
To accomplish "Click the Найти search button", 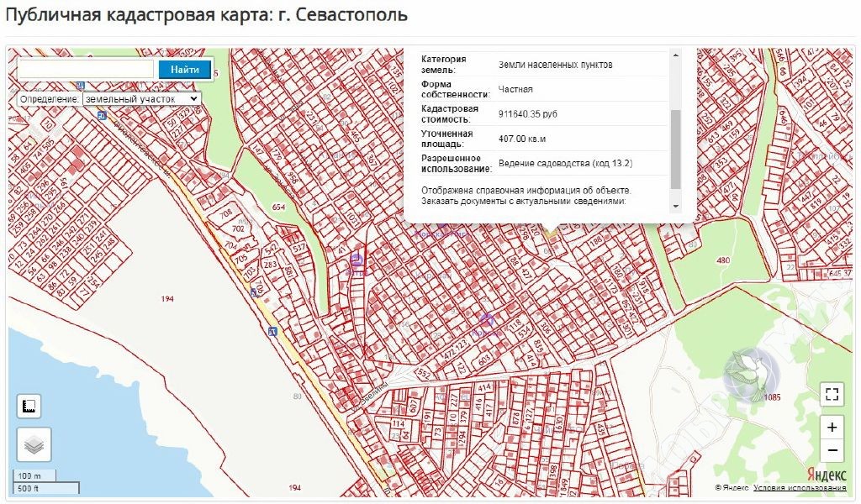I will point(184,70).
